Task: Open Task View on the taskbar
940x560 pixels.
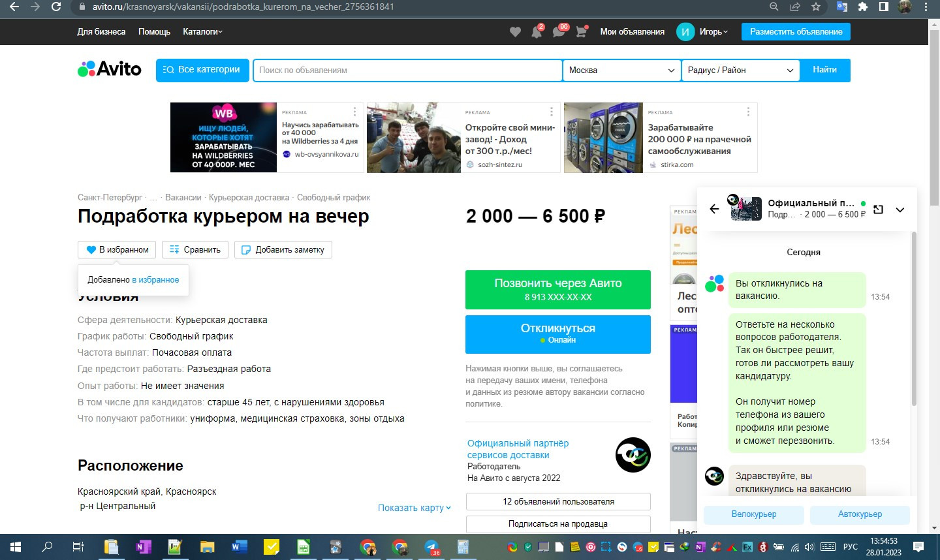Action: coord(78,547)
